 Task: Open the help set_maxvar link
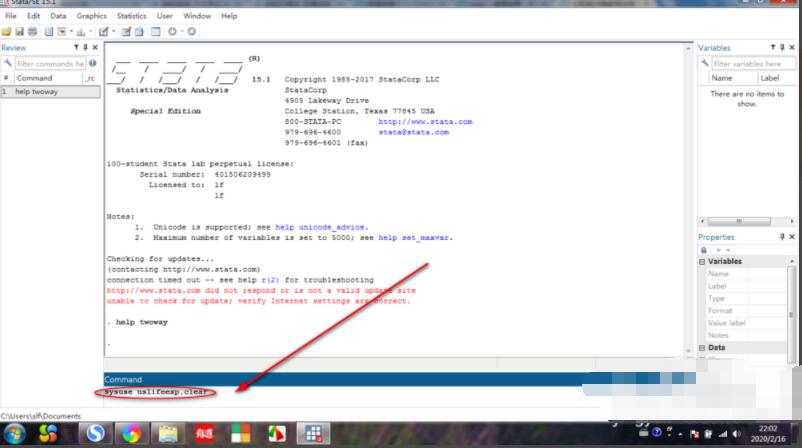(x=414, y=238)
